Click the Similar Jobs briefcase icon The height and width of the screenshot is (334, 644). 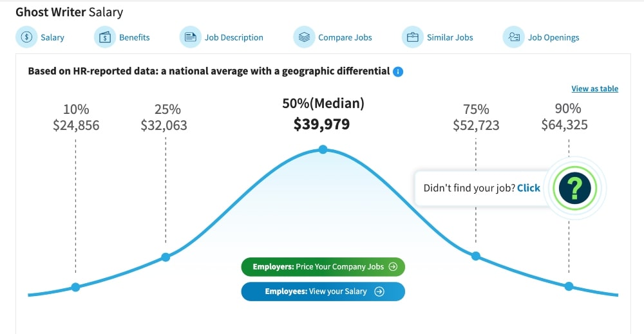pyautogui.click(x=412, y=37)
